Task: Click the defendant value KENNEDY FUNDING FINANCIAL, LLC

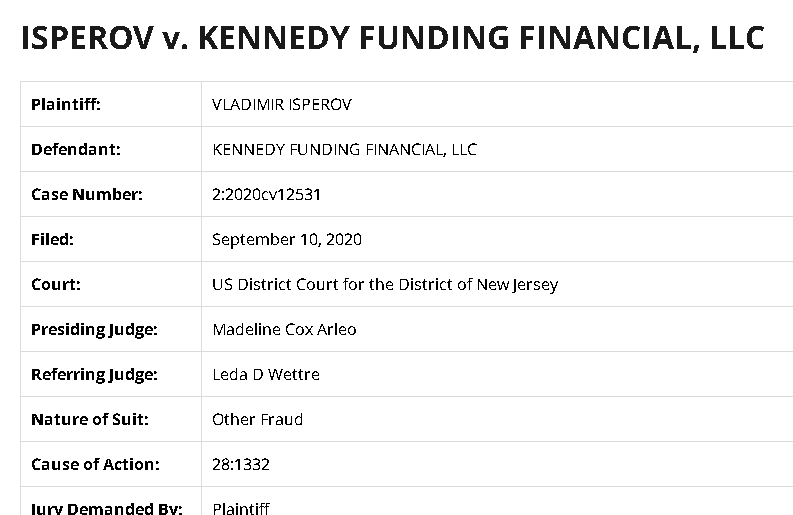Action: pyautogui.click(x=344, y=150)
